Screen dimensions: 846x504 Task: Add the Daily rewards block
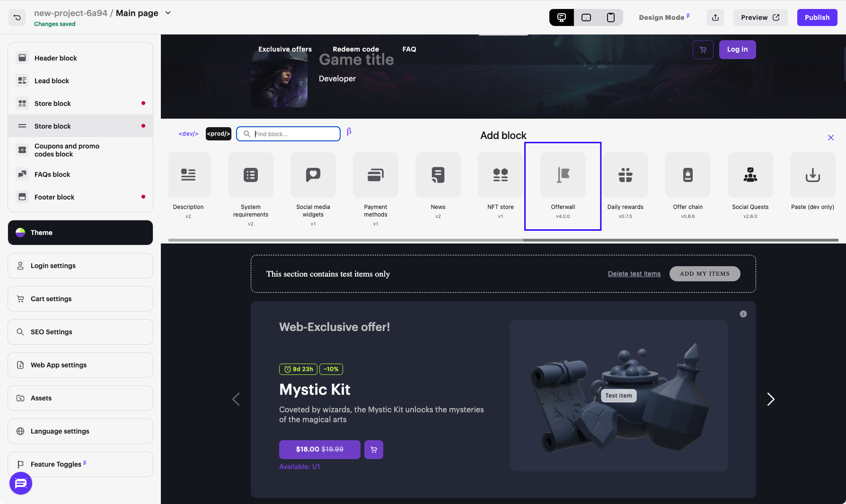[625, 176]
